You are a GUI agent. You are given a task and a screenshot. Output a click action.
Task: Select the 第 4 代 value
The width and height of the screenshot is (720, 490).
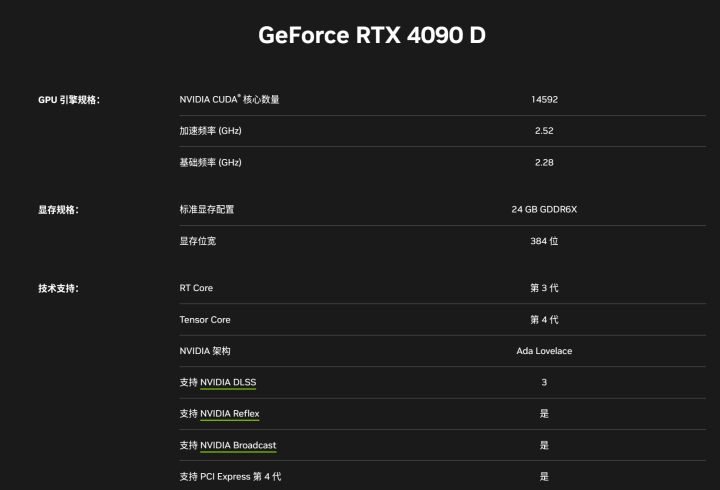tap(544, 320)
